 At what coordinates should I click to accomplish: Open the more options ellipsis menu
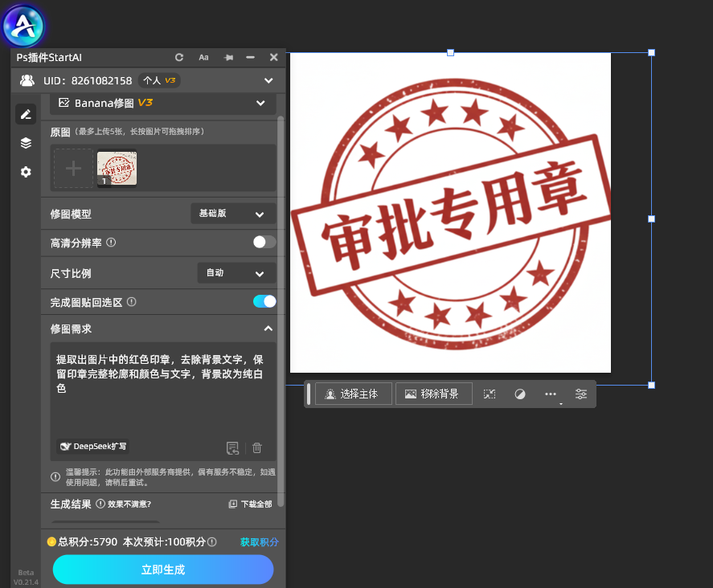[550, 394]
